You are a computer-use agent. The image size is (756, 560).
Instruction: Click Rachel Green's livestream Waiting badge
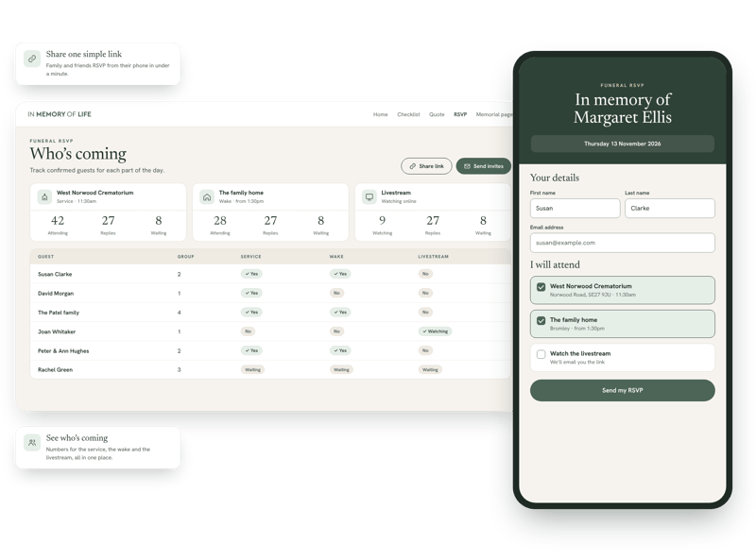[x=430, y=369]
